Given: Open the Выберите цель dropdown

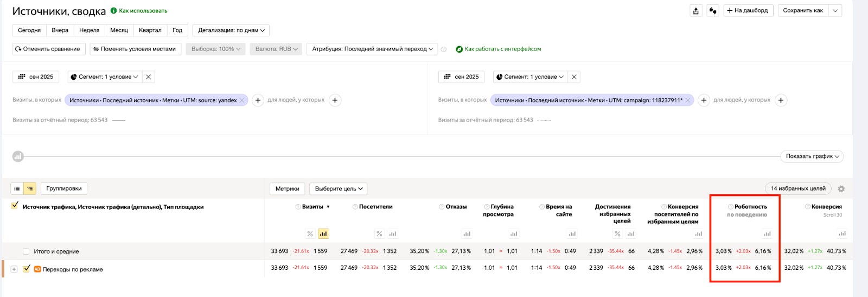Looking at the screenshot, I should 339,189.
